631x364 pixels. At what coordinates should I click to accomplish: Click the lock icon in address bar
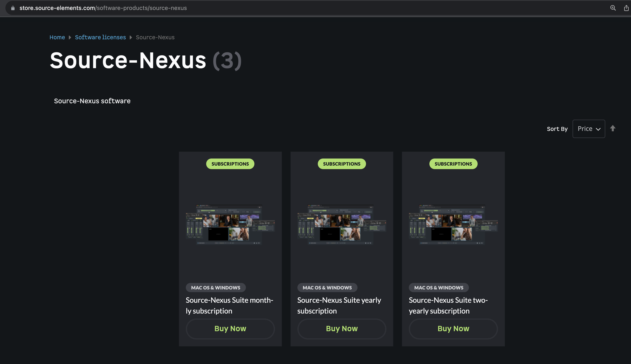(13, 8)
